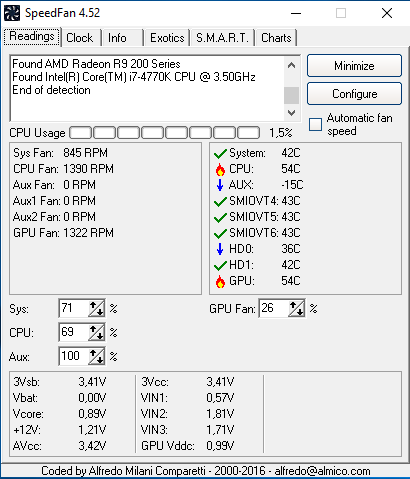Click the GPU Fan speed spinner arrows

click(297, 308)
